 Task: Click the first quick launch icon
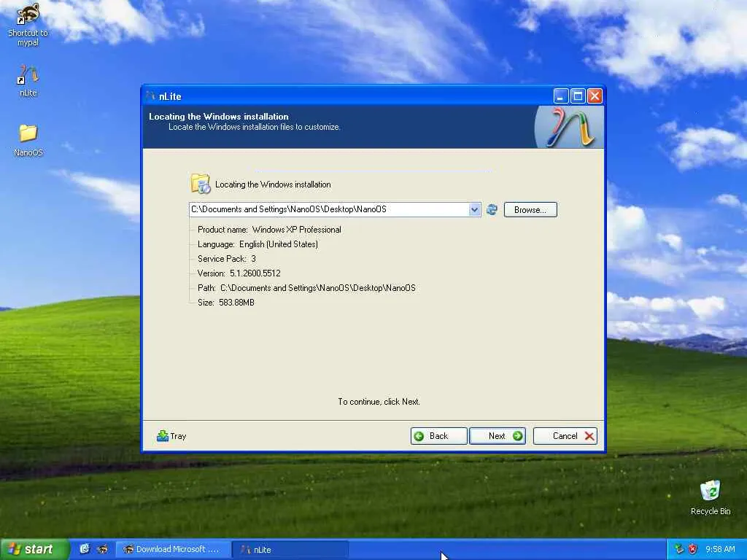(x=85, y=549)
